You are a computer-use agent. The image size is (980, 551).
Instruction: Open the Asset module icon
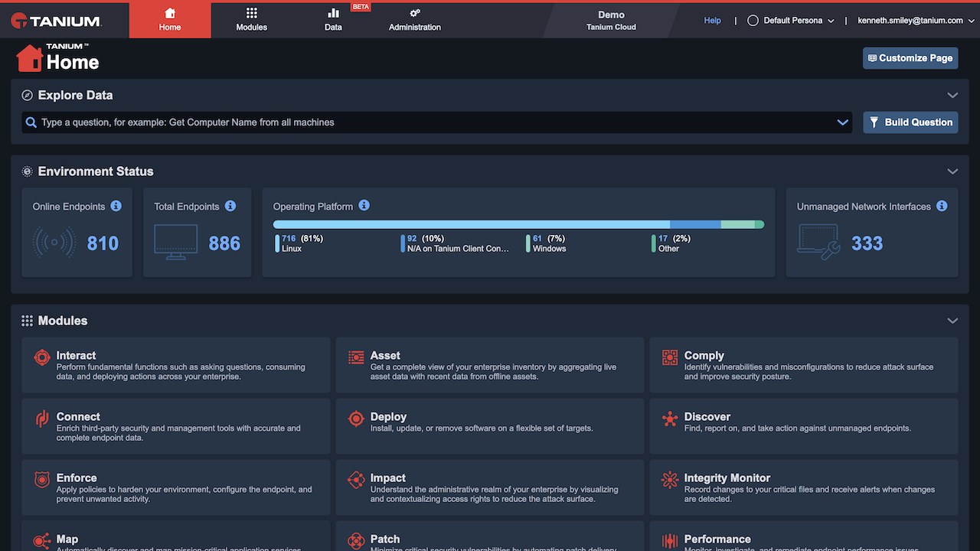point(356,357)
